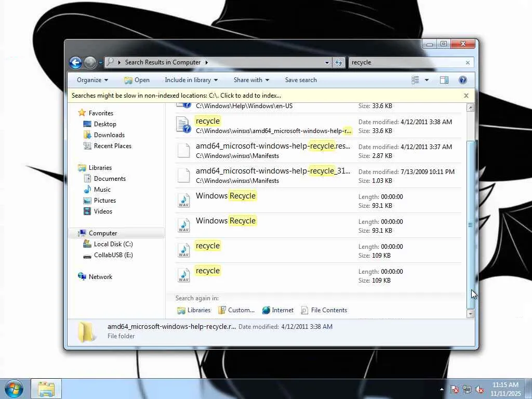Open the Downloads folder in Favorites
This screenshot has height=399, width=532.
tap(109, 135)
